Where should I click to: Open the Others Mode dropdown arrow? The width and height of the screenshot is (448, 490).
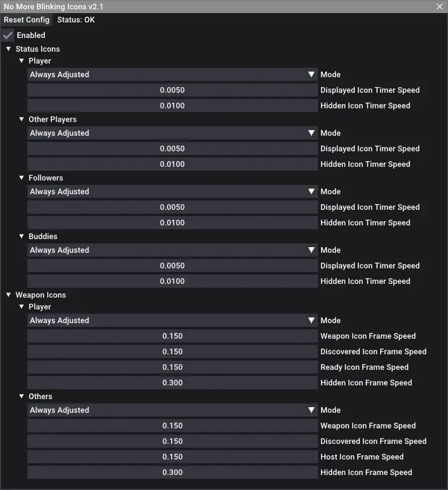coord(311,410)
